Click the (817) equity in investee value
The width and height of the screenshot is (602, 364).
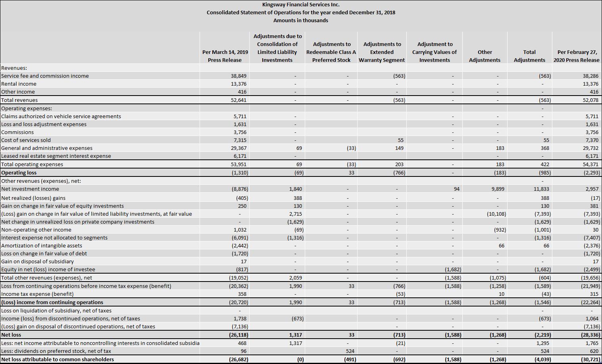point(242,269)
